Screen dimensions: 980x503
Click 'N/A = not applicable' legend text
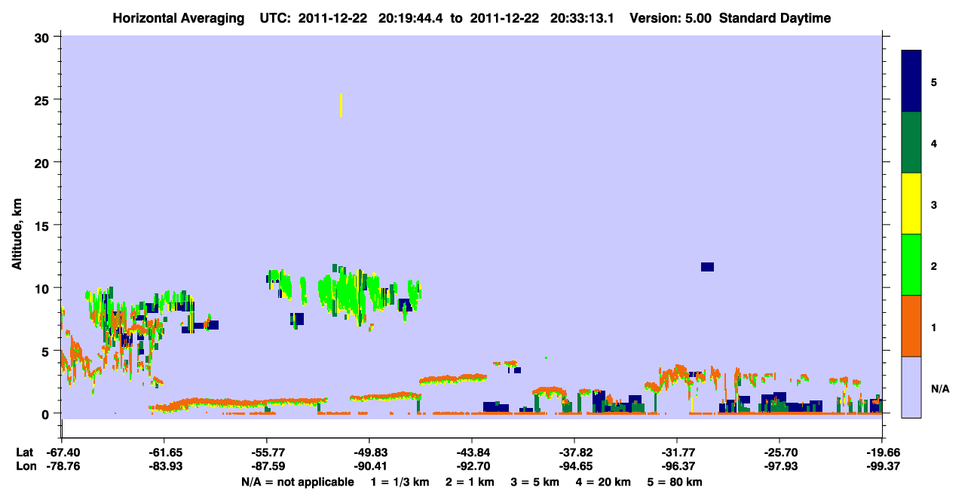coord(297,482)
